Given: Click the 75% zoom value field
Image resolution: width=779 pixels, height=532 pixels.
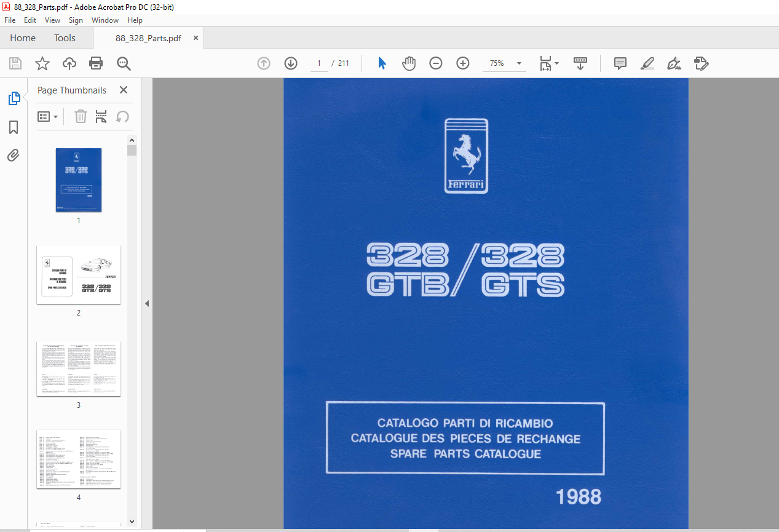Looking at the screenshot, I should (x=497, y=63).
